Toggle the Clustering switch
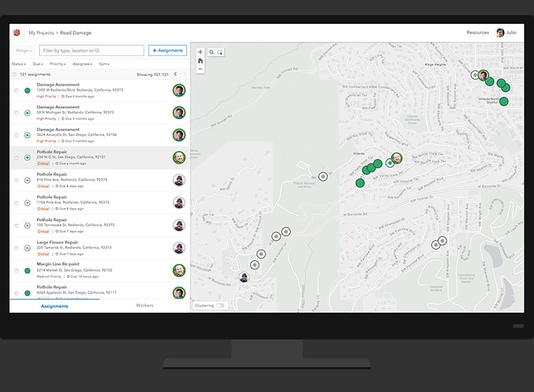Viewport: 534px width, 392px height. click(x=220, y=306)
